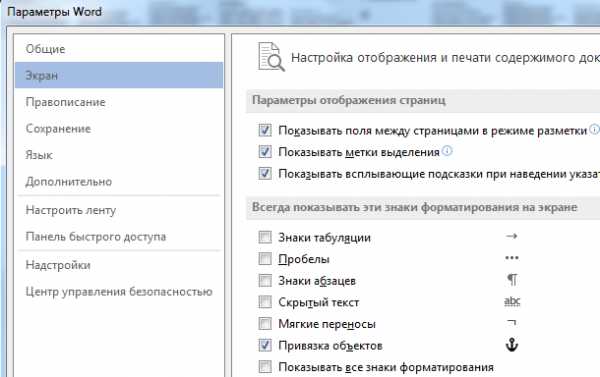
Task: Open Центр управления безопасностью
Action: tap(119, 292)
